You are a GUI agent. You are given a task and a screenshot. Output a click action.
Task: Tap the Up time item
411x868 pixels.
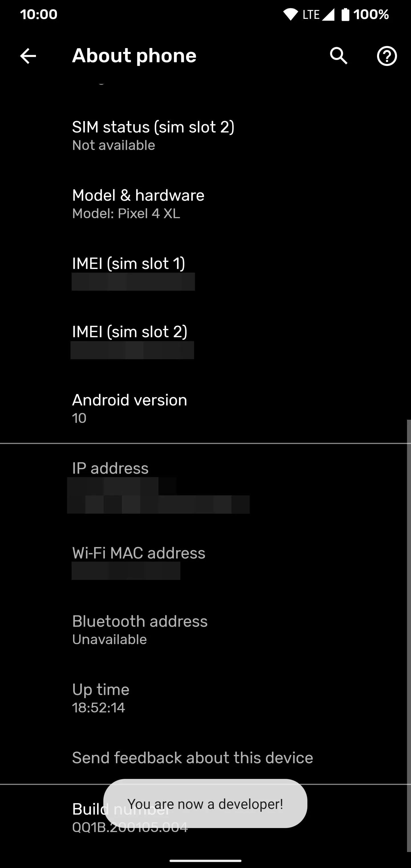coord(205,698)
